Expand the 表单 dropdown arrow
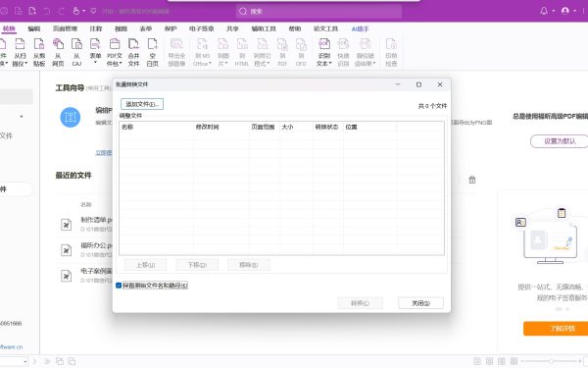Image resolution: width=588 pixels, height=368 pixels. (x=95, y=63)
